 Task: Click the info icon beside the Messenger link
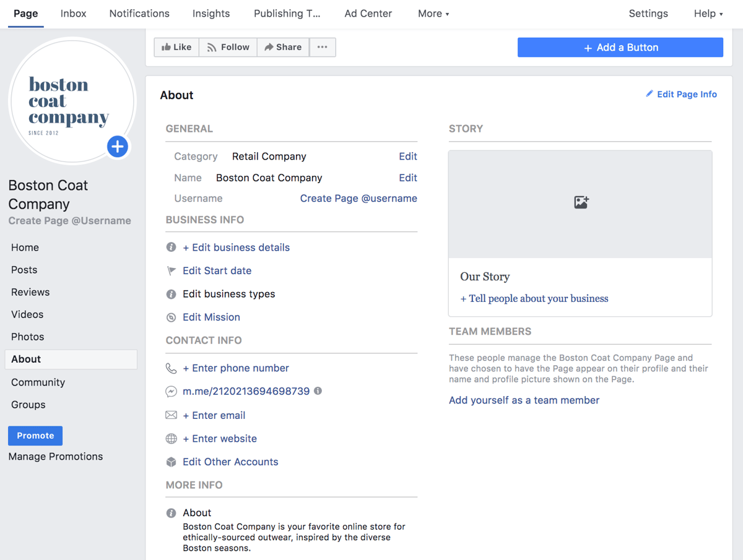(318, 391)
